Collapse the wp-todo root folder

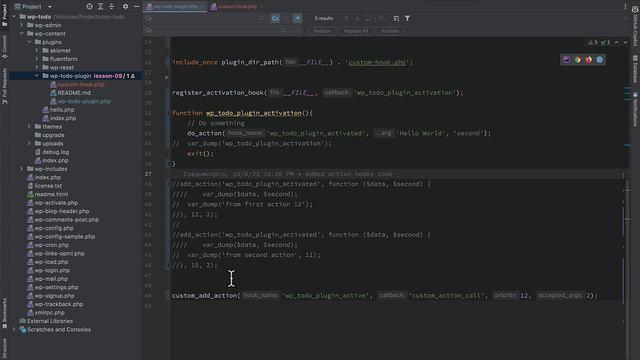click(x=14, y=17)
